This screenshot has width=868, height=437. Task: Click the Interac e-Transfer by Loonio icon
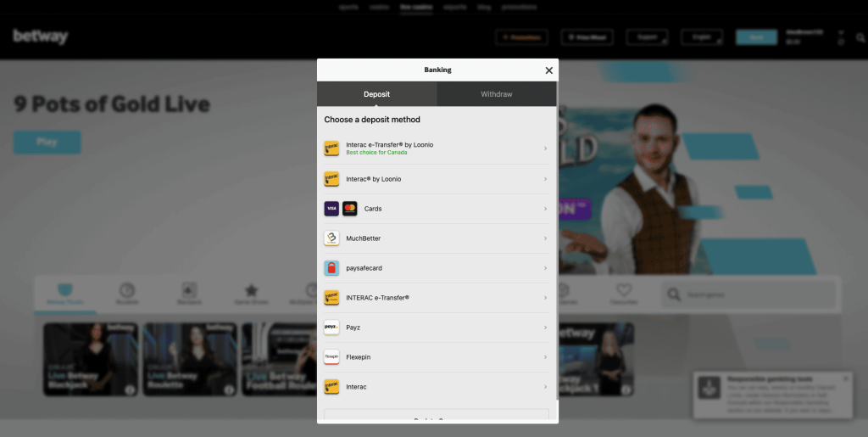coord(331,148)
